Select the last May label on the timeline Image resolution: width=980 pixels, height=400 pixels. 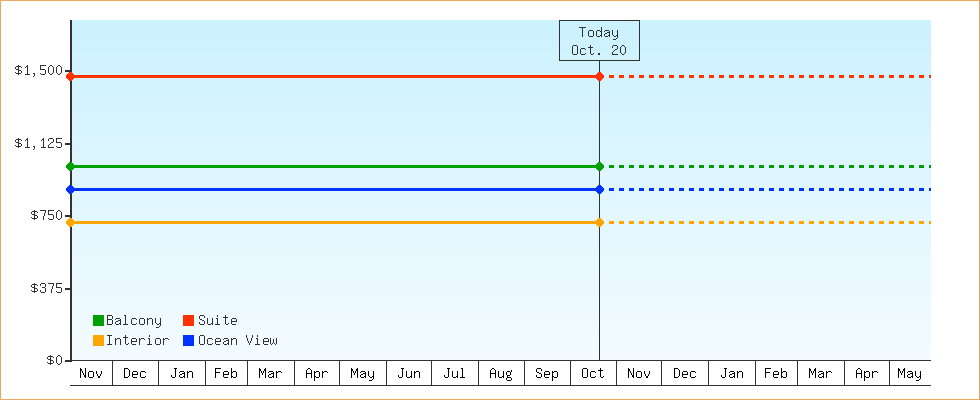909,374
